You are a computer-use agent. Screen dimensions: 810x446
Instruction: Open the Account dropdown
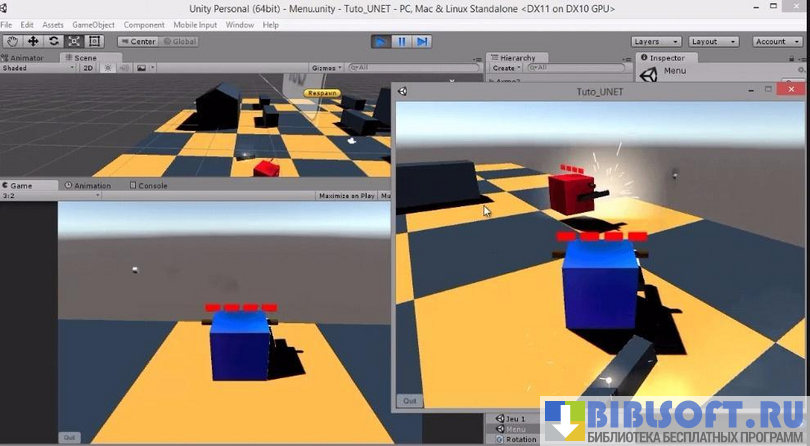point(776,41)
